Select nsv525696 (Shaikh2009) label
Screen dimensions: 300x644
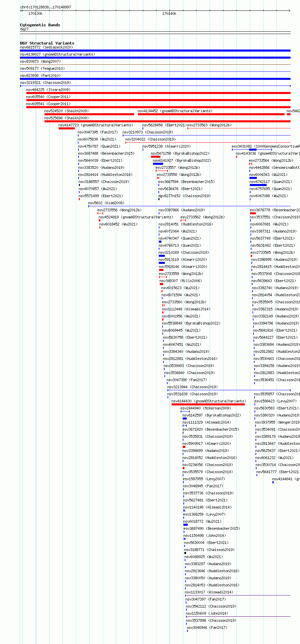click(x=67, y=118)
